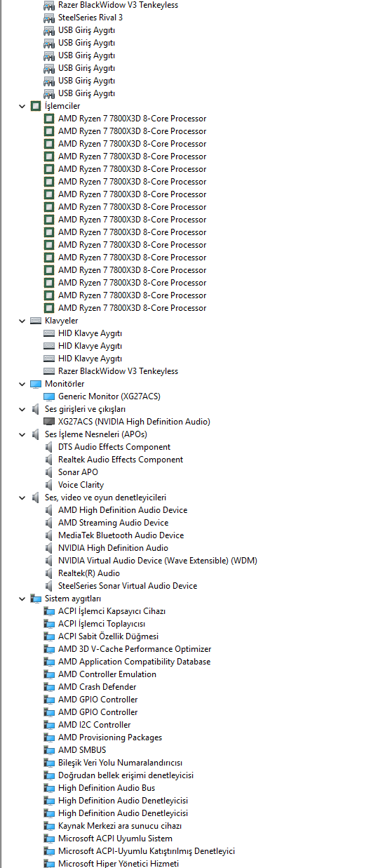This screenshot has width=385, height=868.
Task: Click the Klavyeler keyboard category icon
Action: pos(36,321)
